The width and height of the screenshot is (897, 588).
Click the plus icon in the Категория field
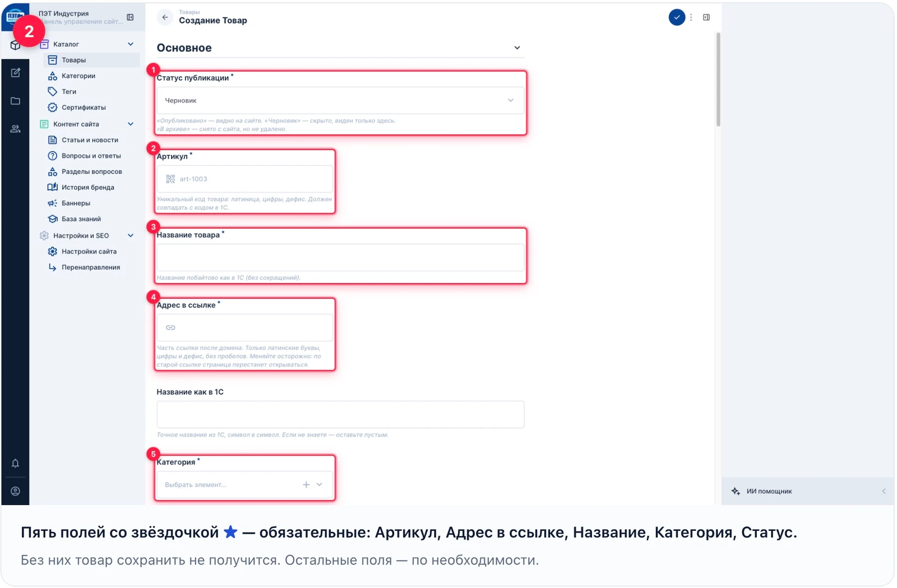[x=306, y=485]
